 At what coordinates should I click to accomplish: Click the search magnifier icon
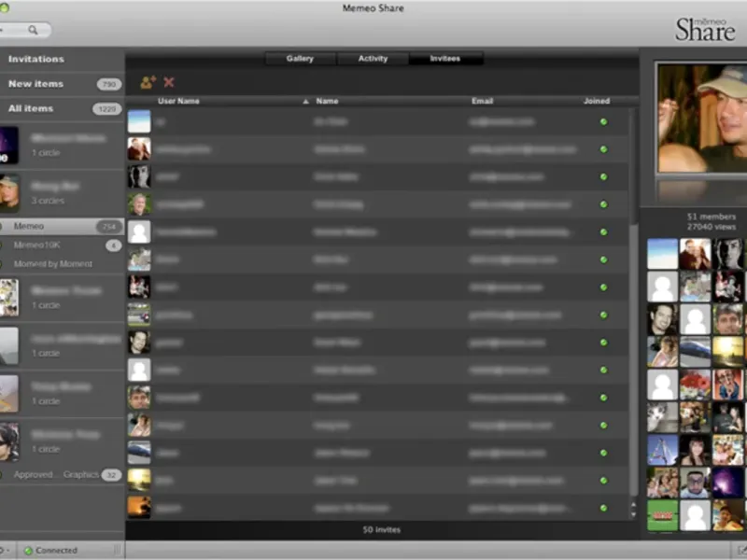point(33,30)
